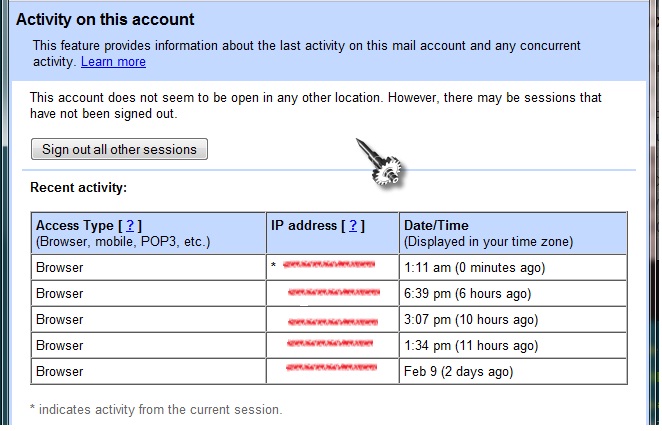
Task: Open the IP address help question mark
Action: [x=353, y=225]
